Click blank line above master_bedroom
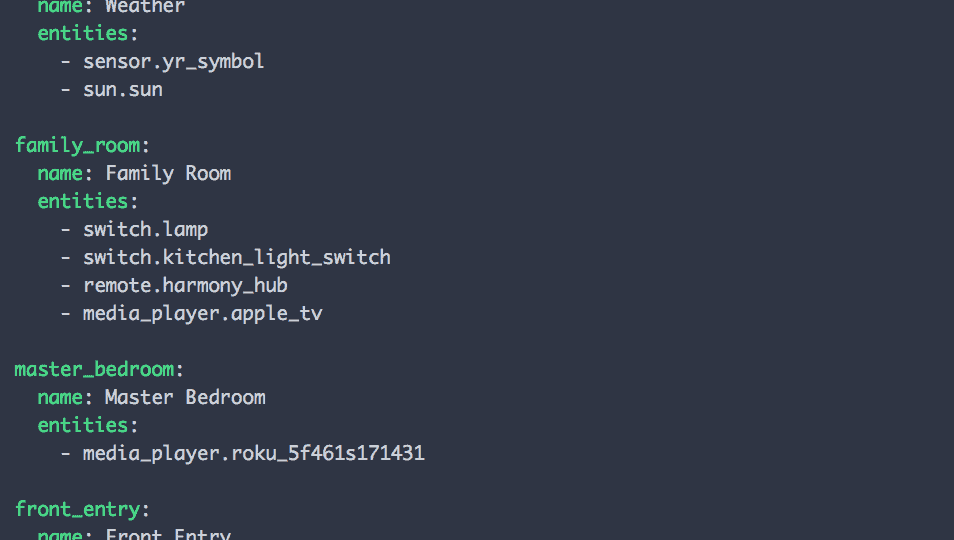 tap(477, 342)
